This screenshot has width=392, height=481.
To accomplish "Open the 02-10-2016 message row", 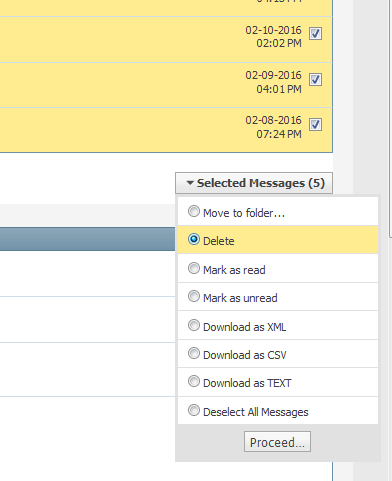I will (166, 39).
